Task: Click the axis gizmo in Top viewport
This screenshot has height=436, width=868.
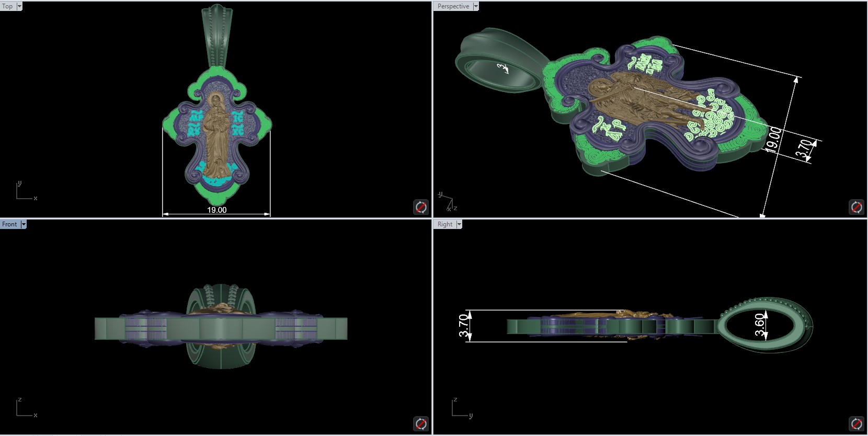Action: (x=26, y=191)
